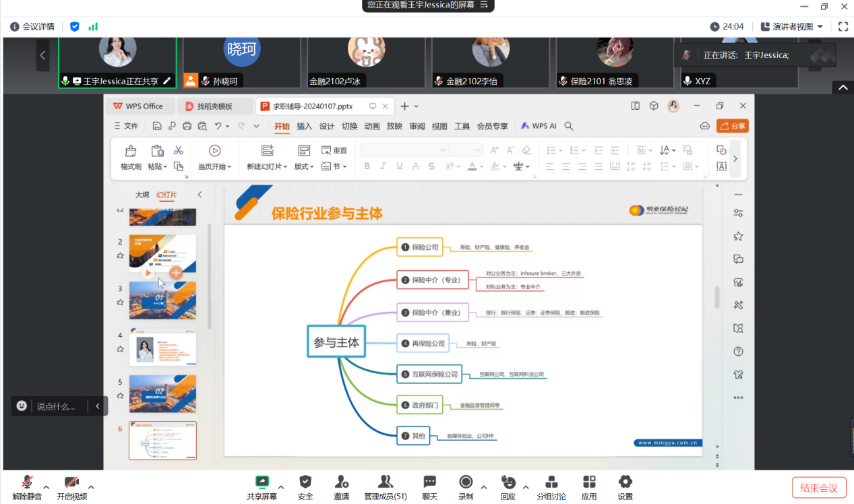This screenshot has width=854, height=504.
Task: Open the Settings gear icon
Action: (626, 487)
